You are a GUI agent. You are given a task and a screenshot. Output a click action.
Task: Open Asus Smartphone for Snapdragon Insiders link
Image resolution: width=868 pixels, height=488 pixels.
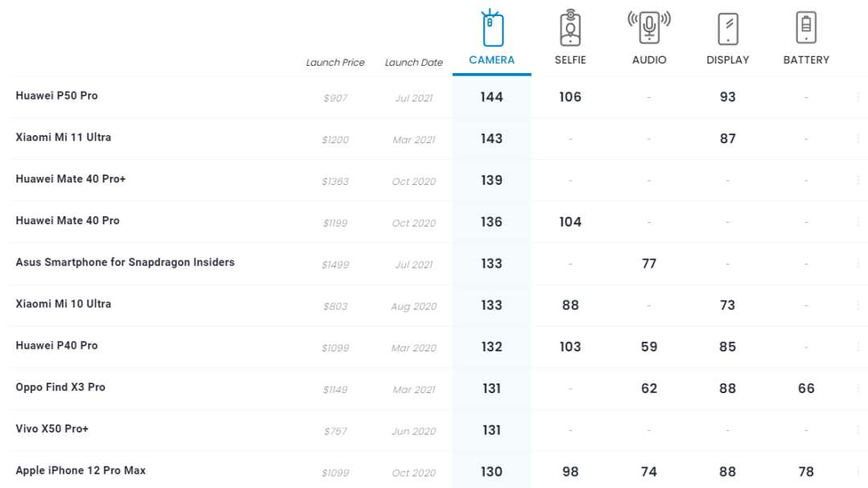(x=125, y=262)
